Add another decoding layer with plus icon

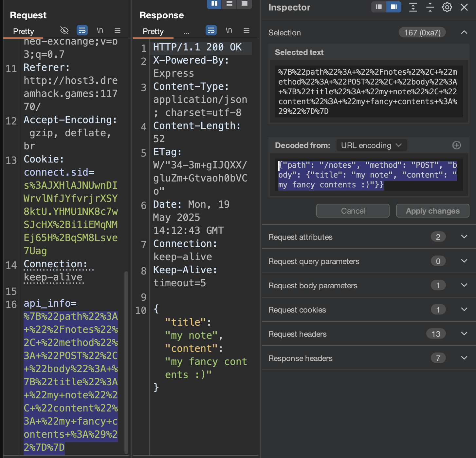457,145
